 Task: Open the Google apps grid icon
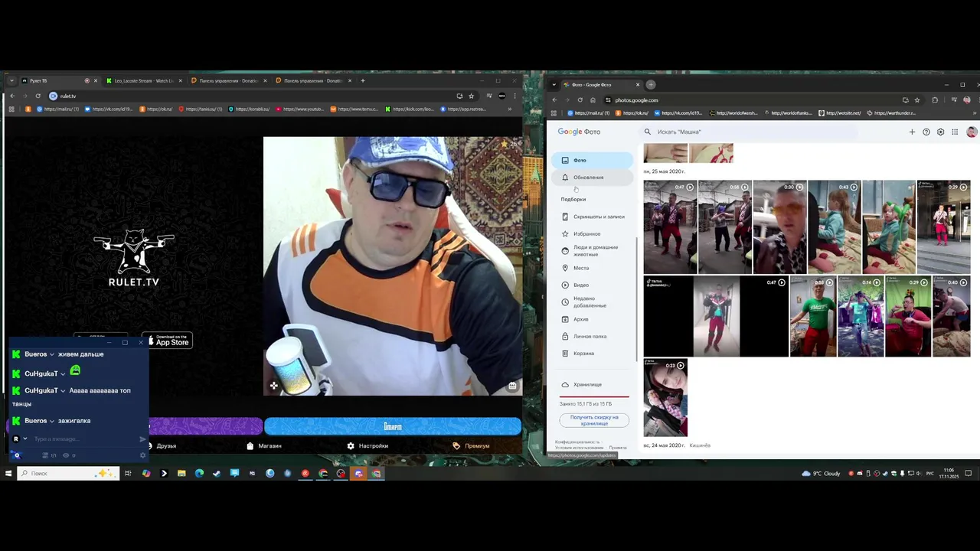[955, 132]
